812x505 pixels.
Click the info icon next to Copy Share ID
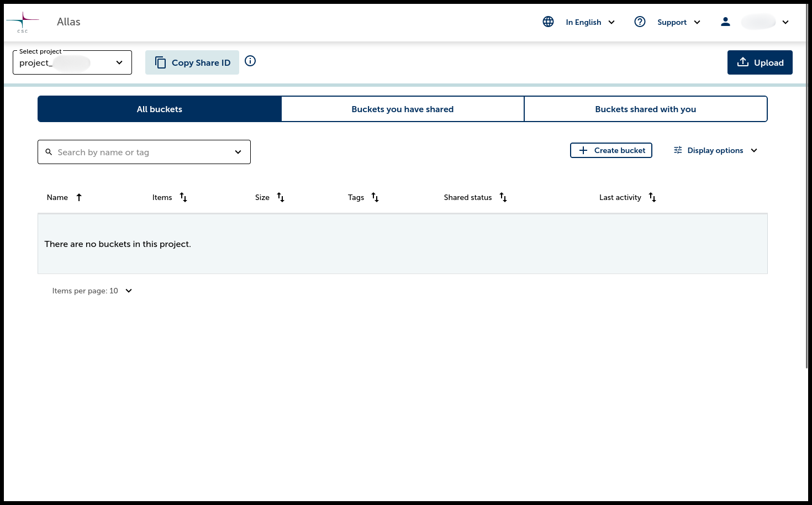[x=250, y=61]
